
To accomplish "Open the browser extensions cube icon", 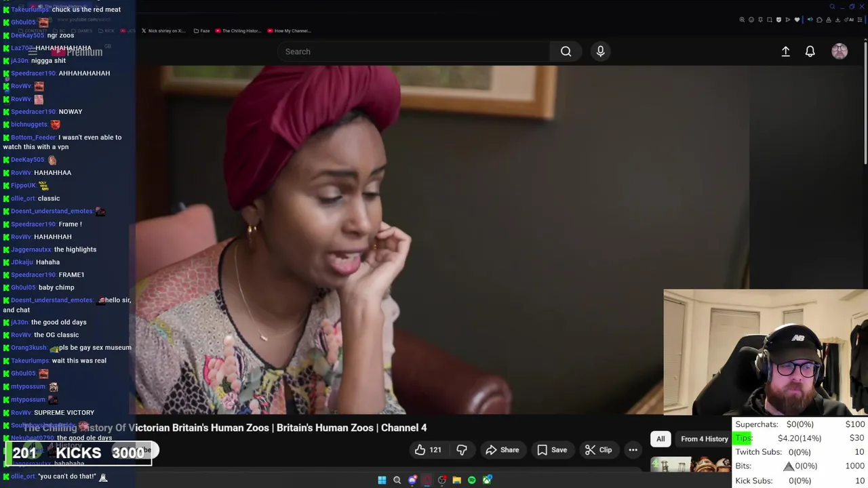I will pyautogui.click(x=819, y=20).
